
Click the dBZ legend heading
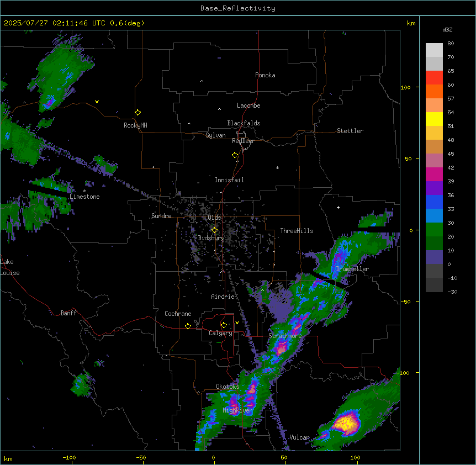point(447,30)
